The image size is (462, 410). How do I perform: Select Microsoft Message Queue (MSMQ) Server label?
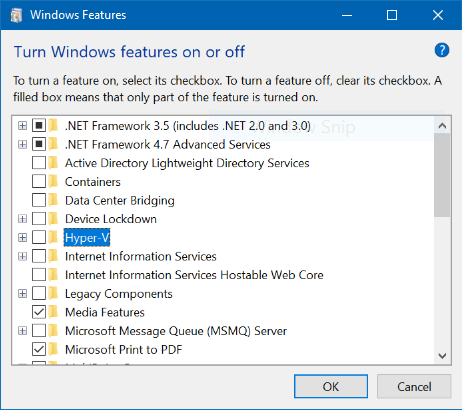tap(176, 331)
